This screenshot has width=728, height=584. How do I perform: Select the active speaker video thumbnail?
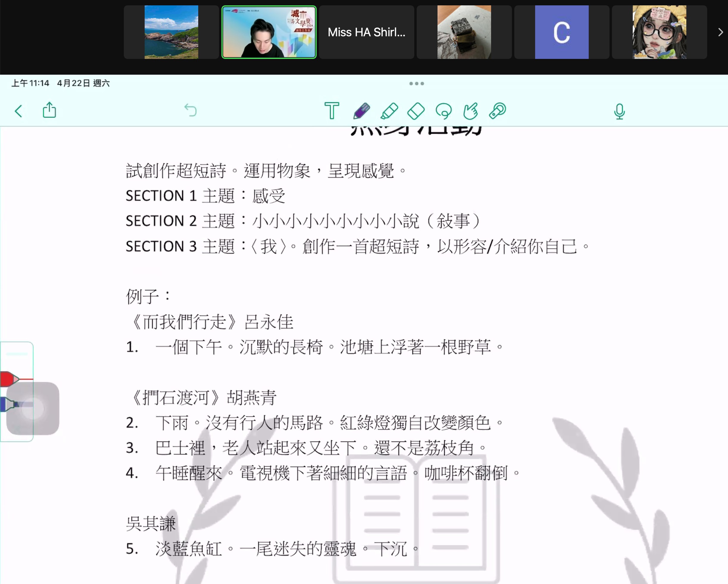269,32
